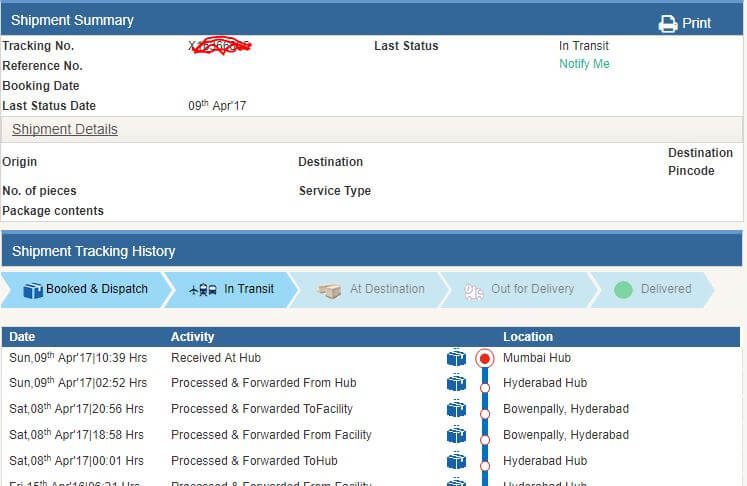Image resolution: width=747 pixels, height=486 pixels.
Task: Click the Destination Pincode label
Action: click(700, 162)
